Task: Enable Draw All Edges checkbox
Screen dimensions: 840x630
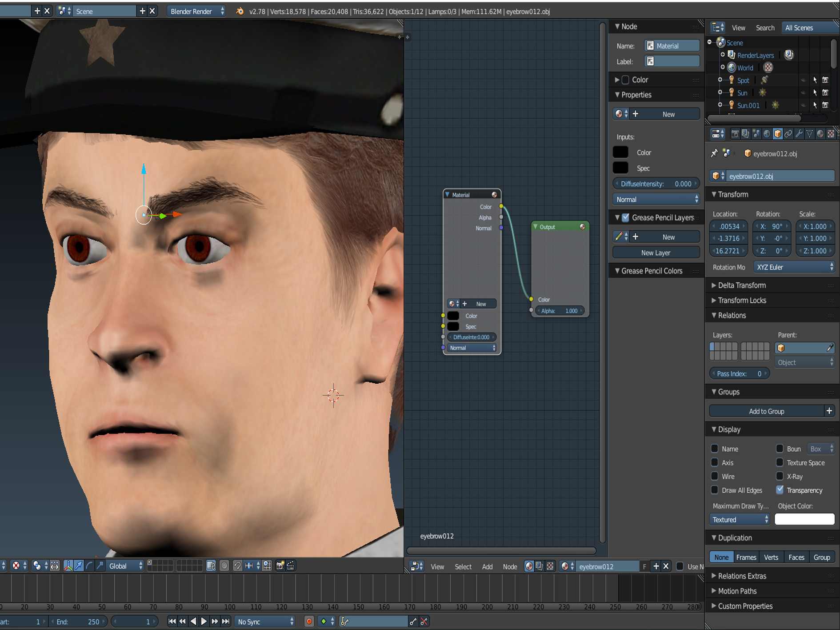Action: (715, 490)
